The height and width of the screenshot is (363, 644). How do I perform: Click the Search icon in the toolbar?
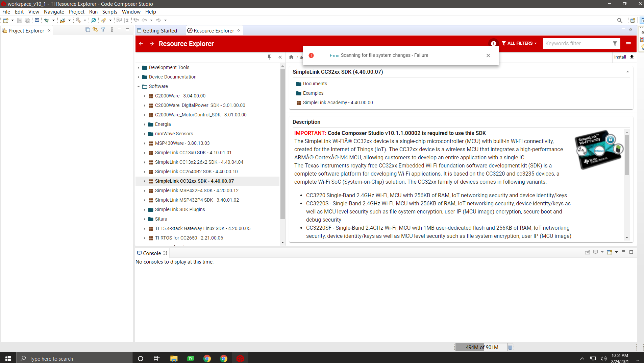pyautogui.click(x=620, y=20)
